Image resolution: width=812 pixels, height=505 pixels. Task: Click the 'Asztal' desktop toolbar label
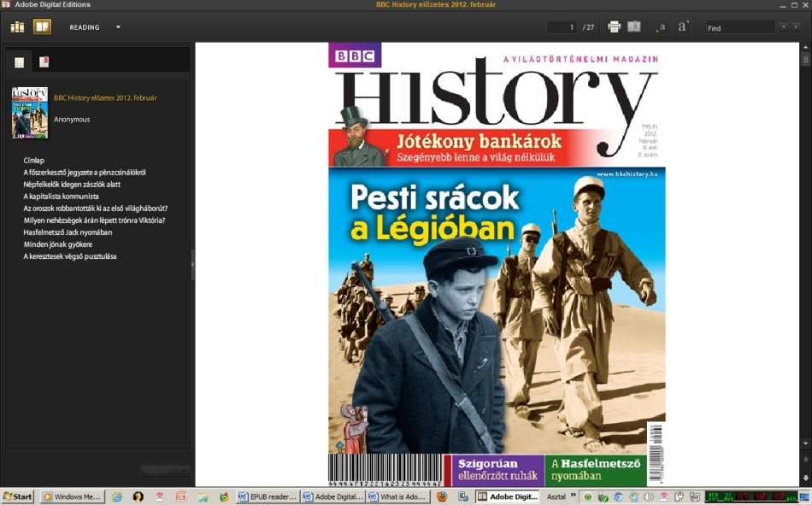(556, 496)
